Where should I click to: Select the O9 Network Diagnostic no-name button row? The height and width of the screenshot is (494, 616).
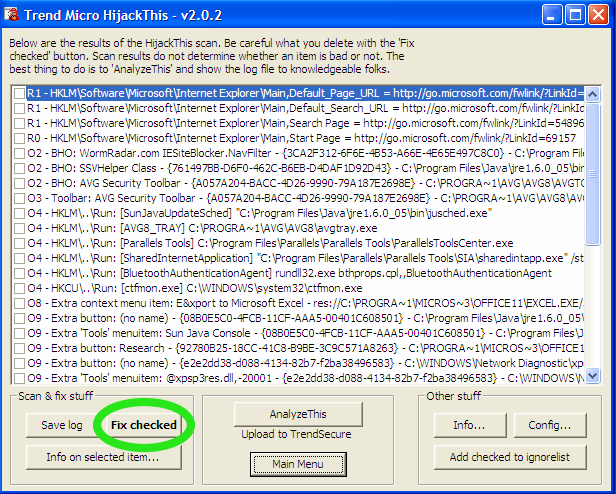click(305, 363)
